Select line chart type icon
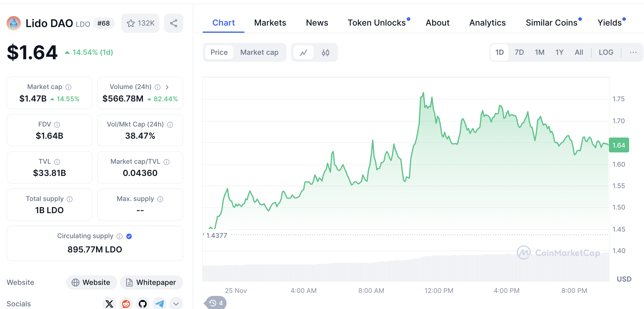Image resolution: width=644 pixels, height=309 pixels. point(304,53)
